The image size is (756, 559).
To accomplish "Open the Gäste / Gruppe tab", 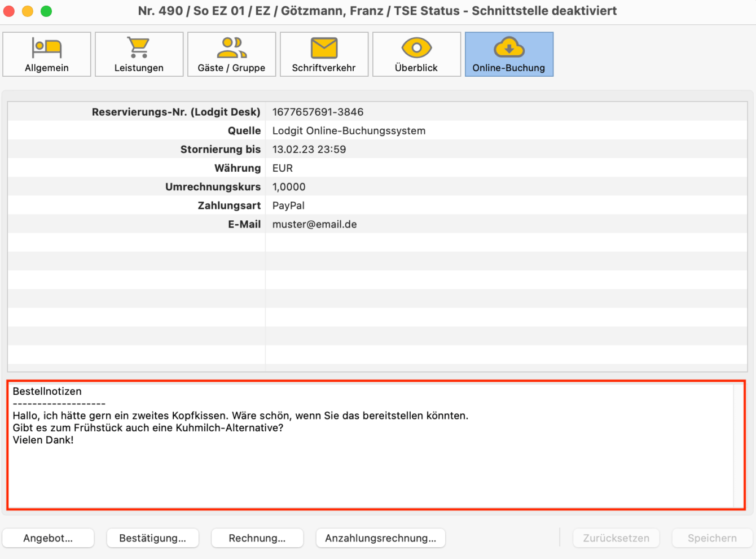I will tap(232, 54).
